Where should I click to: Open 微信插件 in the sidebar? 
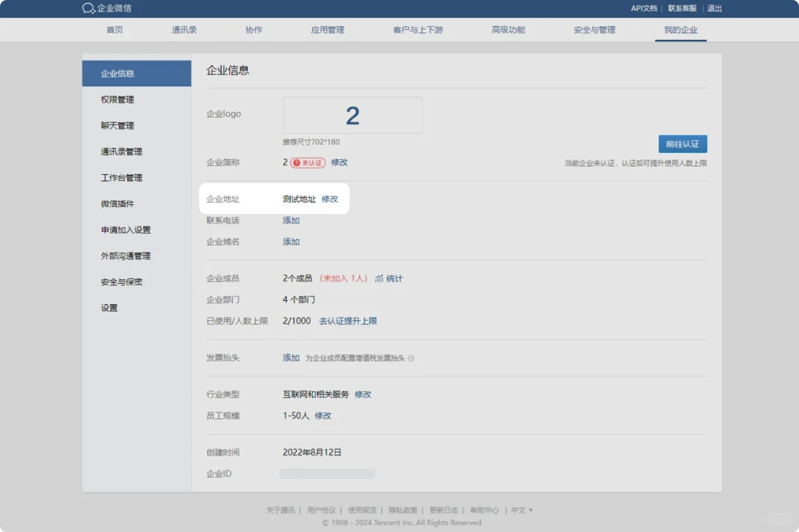117,204
